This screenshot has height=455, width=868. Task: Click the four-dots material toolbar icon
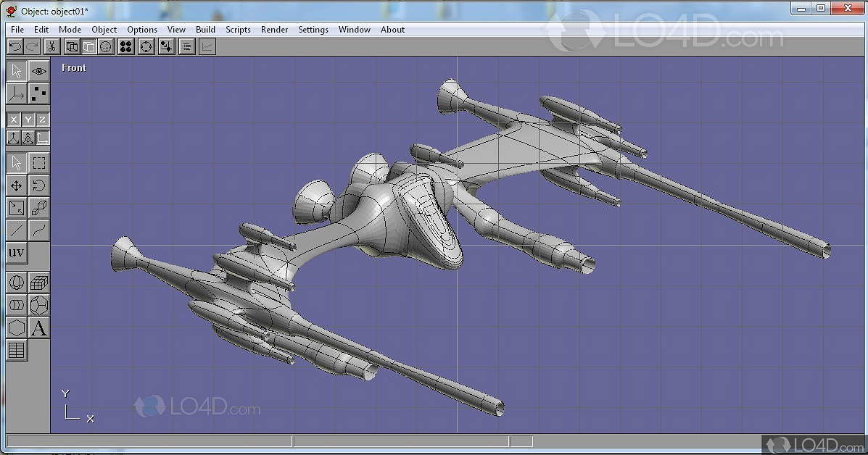[x=126, y=47]
